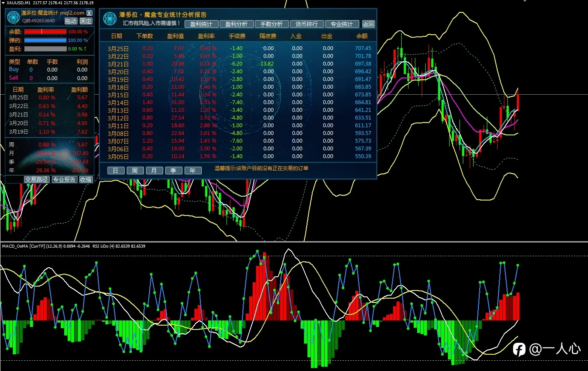
Task: Select the 年 period button in the report
Action: [193, 171]
